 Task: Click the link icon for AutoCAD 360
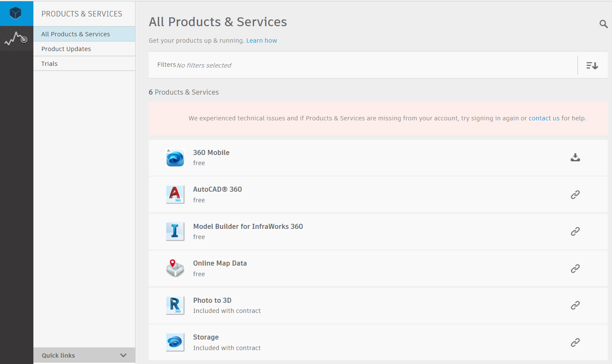click(x=575, y=195)
